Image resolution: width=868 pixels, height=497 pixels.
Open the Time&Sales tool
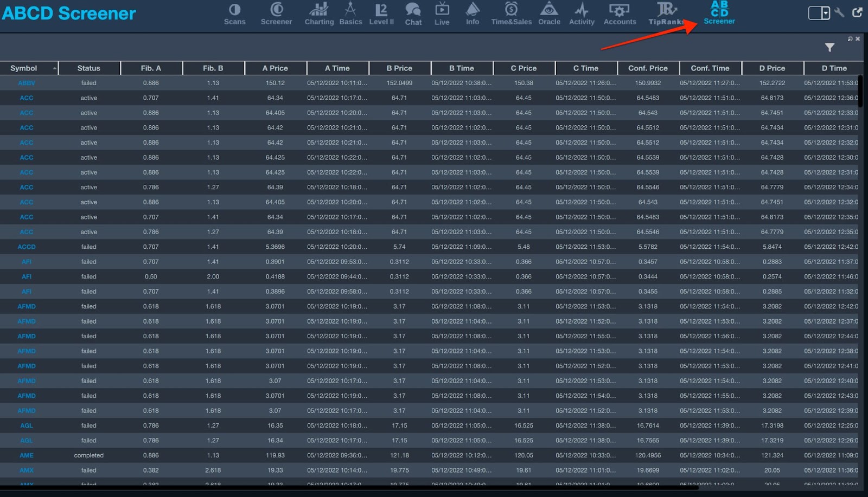[x=512, y=14]
